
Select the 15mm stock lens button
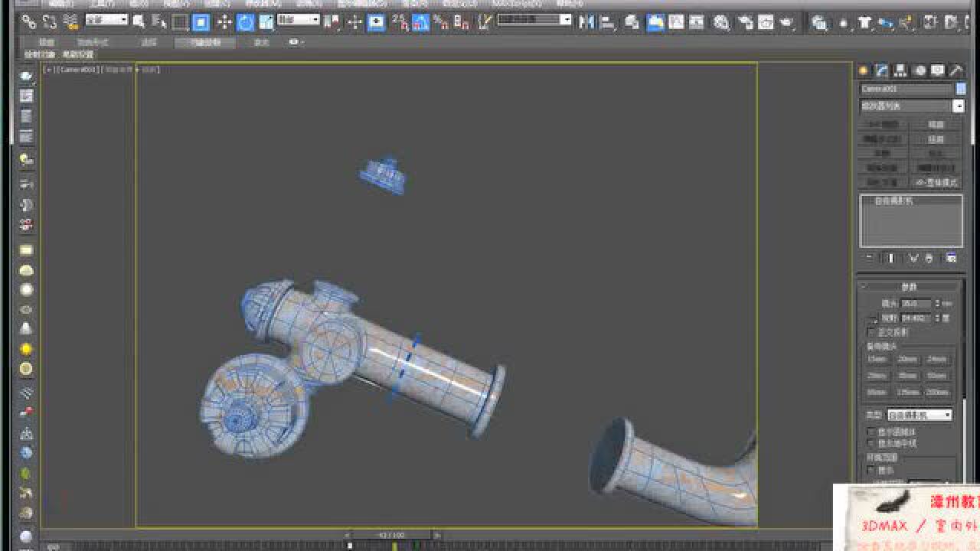[877, 359]
